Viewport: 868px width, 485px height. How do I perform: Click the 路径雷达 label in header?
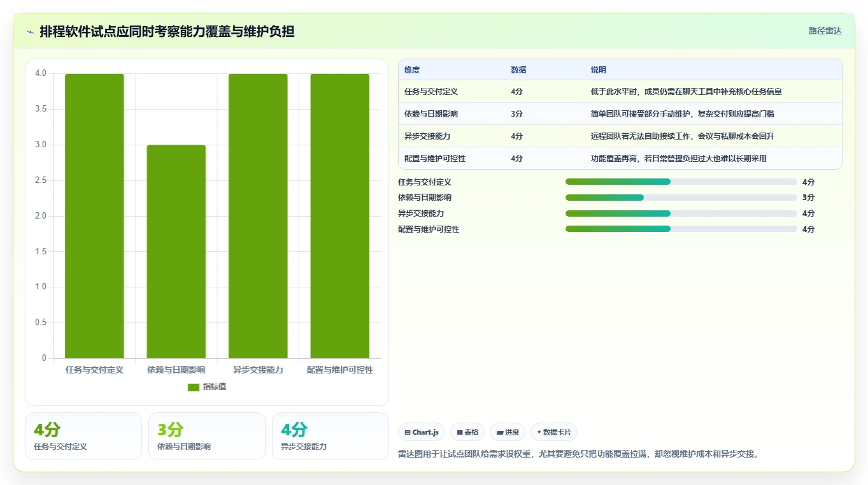click(825, 31)
